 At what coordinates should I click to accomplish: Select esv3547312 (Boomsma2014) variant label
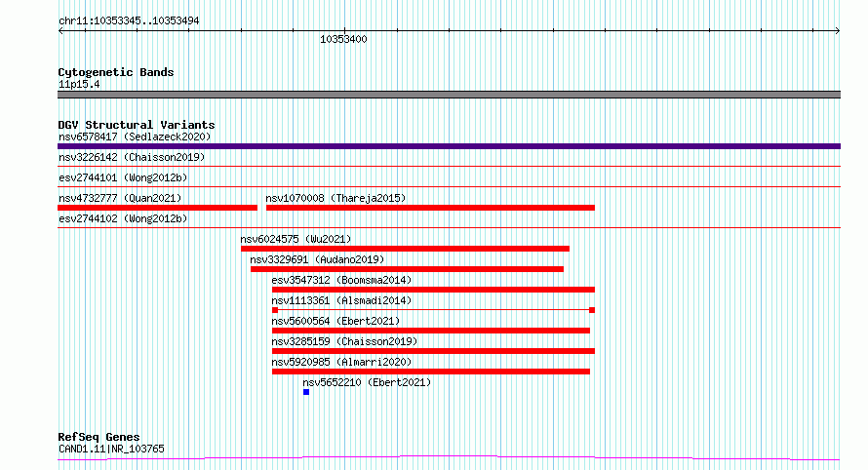341,280
